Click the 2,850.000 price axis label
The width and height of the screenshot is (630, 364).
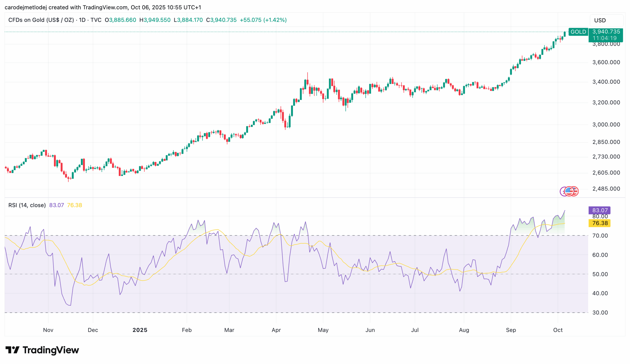click(x=606, y=142)
